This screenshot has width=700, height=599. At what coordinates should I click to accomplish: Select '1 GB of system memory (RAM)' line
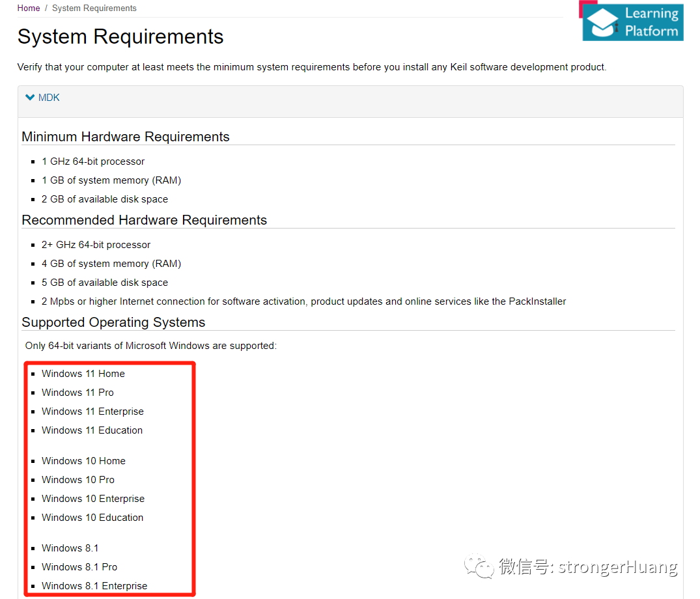coord(111,180)
